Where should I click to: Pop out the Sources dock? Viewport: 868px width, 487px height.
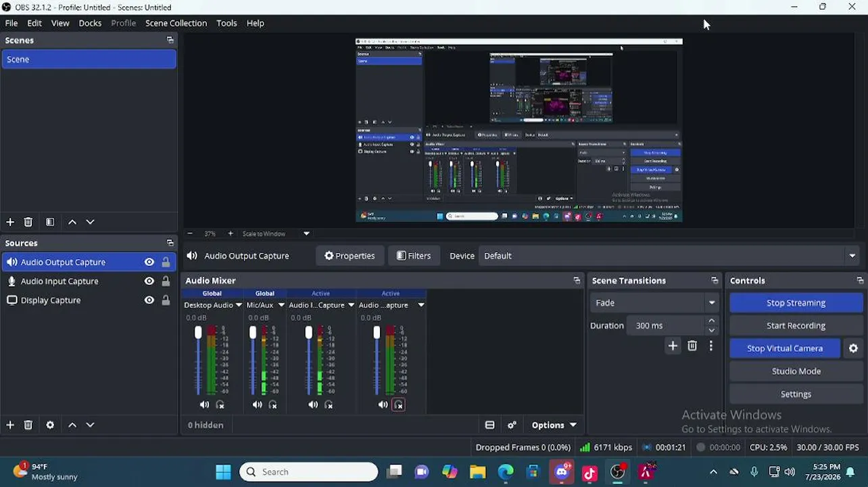[170, 243]
